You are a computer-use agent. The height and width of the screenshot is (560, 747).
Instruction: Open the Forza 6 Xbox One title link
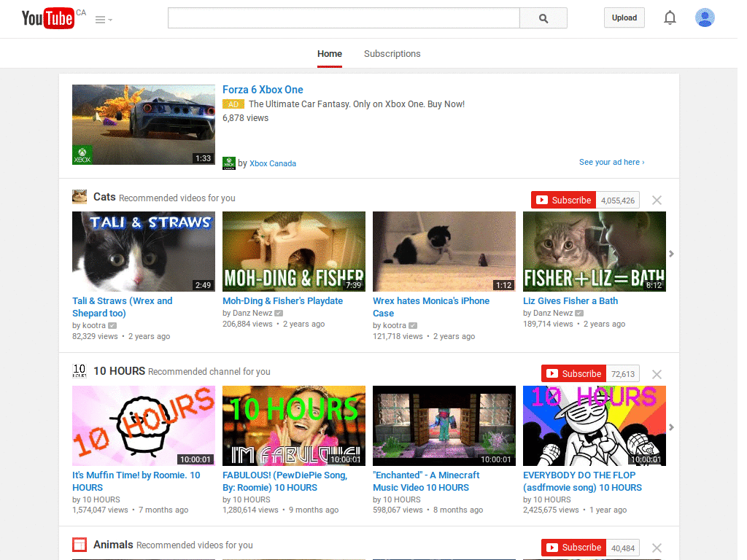[263, 90]
